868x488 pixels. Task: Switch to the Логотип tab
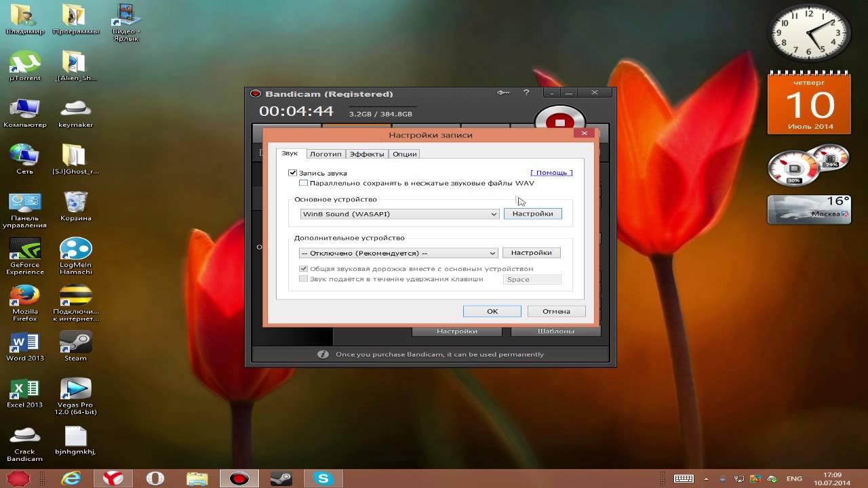click(x=325, y=154)
